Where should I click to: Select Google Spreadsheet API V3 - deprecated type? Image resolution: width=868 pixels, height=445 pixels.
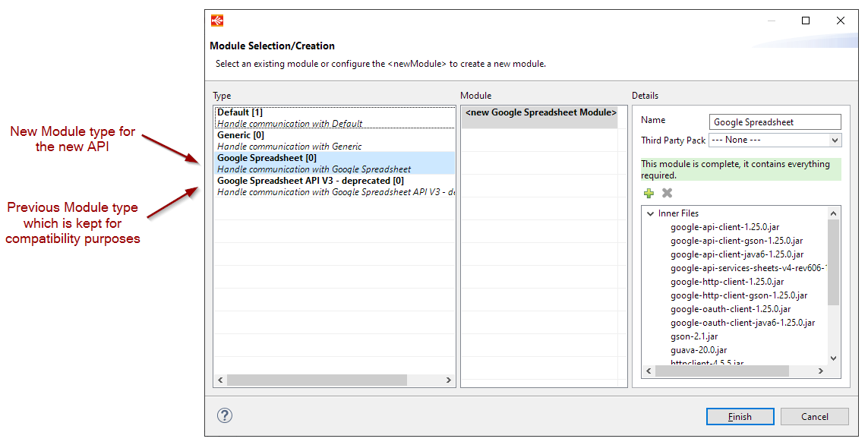(x=334, y=186)
